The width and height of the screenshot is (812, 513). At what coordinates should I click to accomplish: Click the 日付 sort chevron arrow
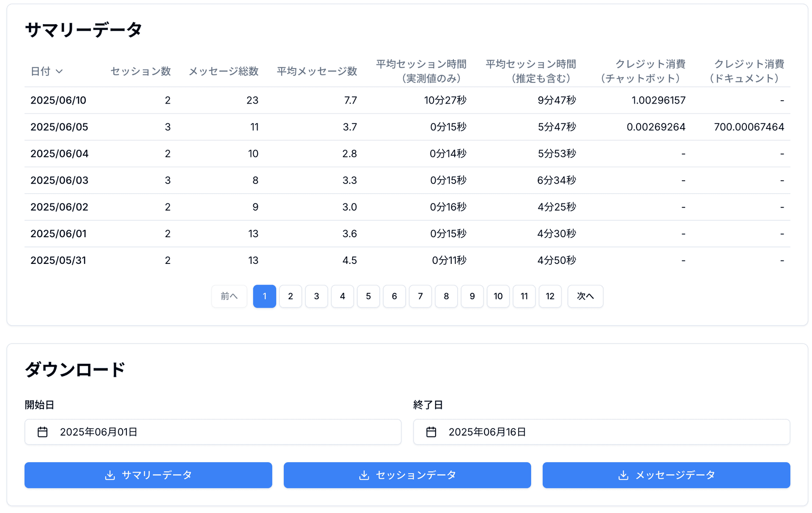pos(59,71)
